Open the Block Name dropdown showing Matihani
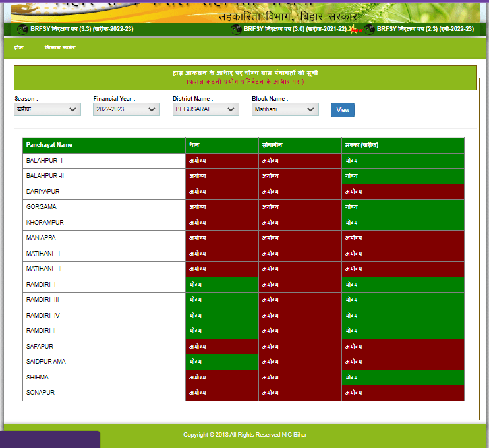This screenshot has width=489, height=448. [285, 109]
